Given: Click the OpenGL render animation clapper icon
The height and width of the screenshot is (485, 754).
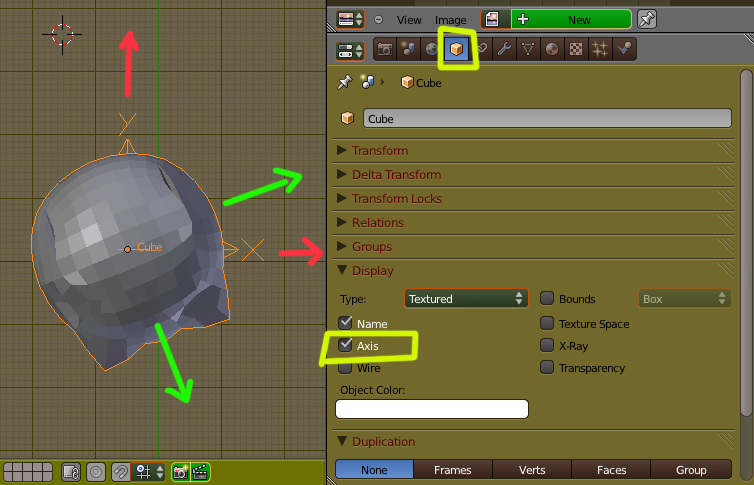Looking at the screenshot, I should point(201,472).
